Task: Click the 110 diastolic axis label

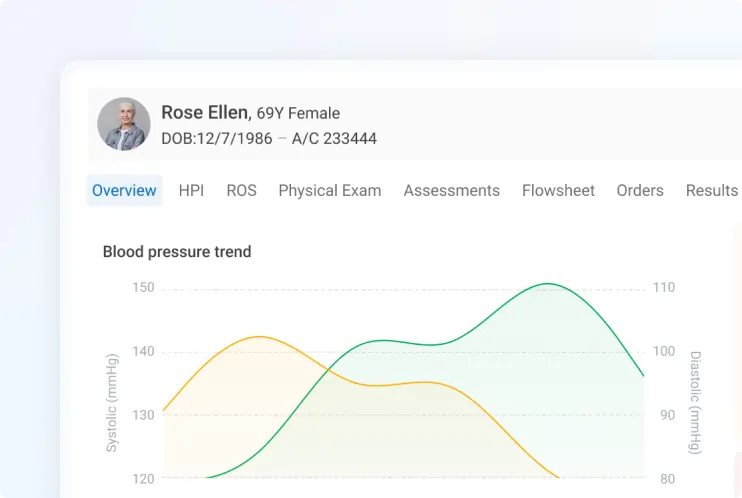Action: tap(664, 288)
